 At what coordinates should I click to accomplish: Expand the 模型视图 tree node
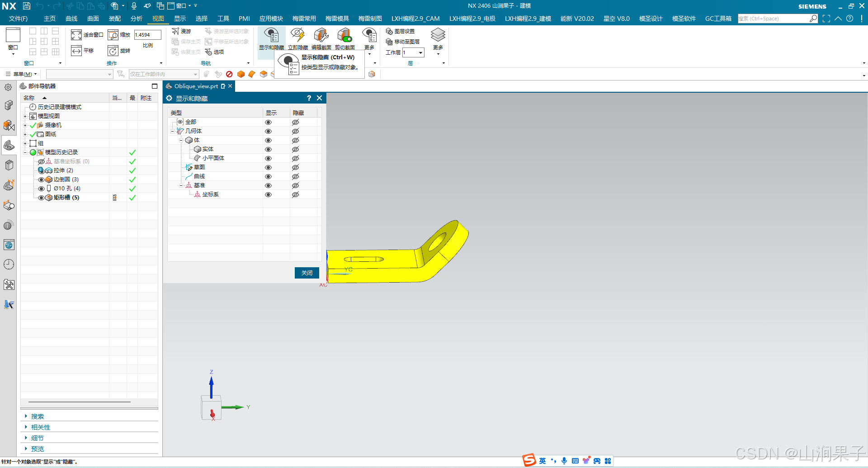point(25,116)
